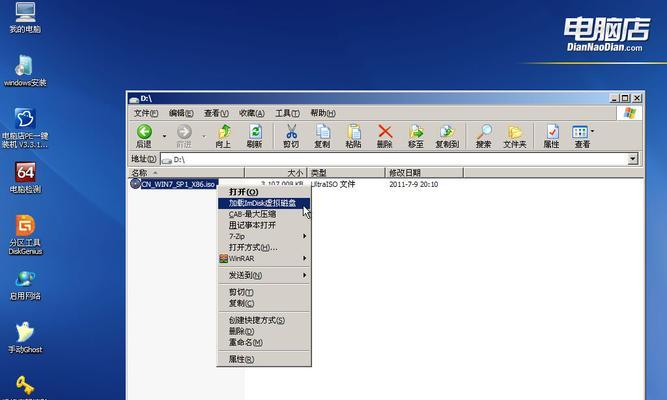Click the 移至 toolbar icon
Viewport: 667px width, 400px height.
click(416, 136)
